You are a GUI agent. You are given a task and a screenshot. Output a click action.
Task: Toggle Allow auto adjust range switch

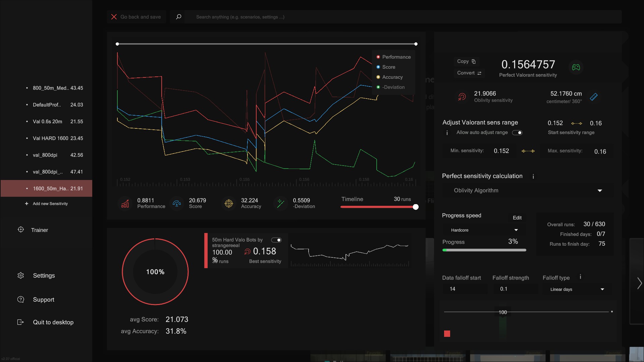(517, 133)
